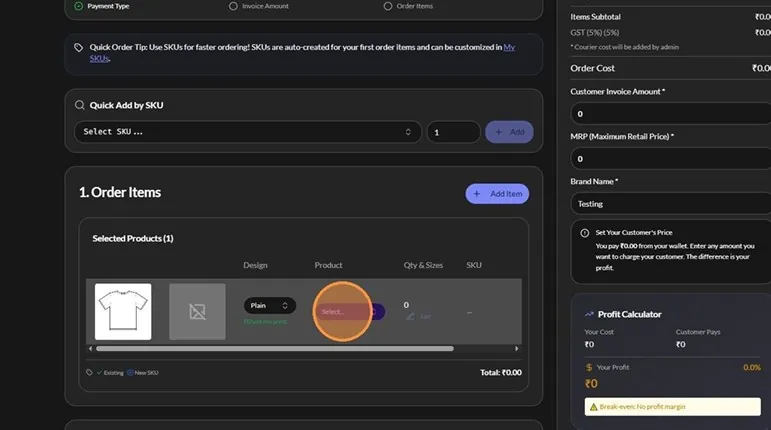
Task: Click the trend arrow icon in Profit Calculator
Action: click(x=589, y=314)
